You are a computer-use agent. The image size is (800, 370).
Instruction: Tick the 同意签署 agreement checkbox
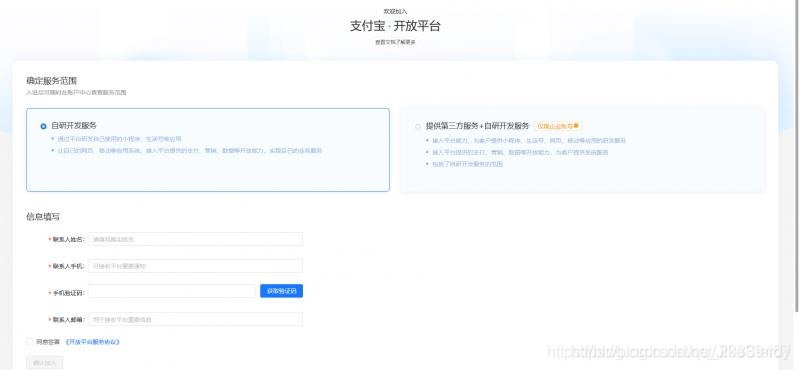pyautogui.click(x=30, y=341)
